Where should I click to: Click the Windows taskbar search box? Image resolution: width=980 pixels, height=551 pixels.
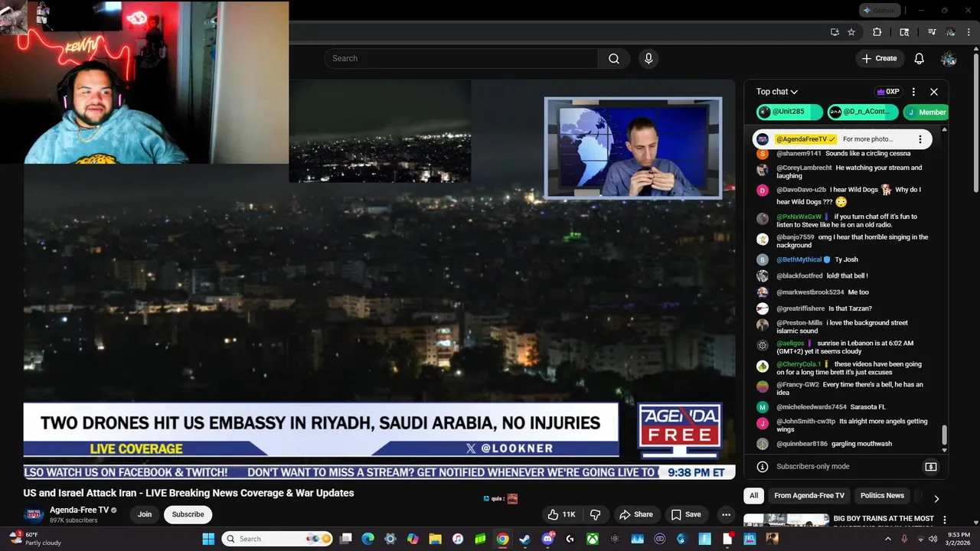277,539
